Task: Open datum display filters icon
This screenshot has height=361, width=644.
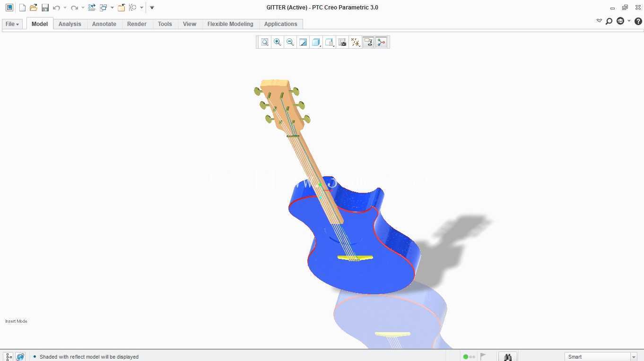Action: click(355, 43)
